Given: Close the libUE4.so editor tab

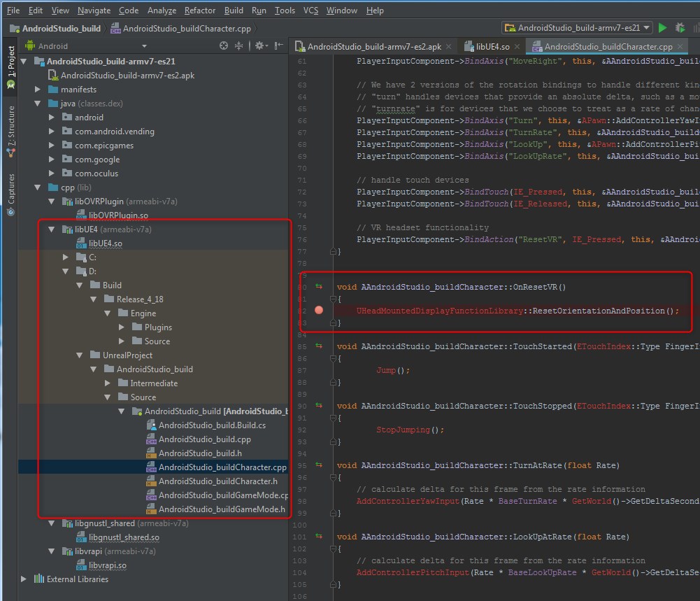Looking at the screenshot, I should pos(517,46).
